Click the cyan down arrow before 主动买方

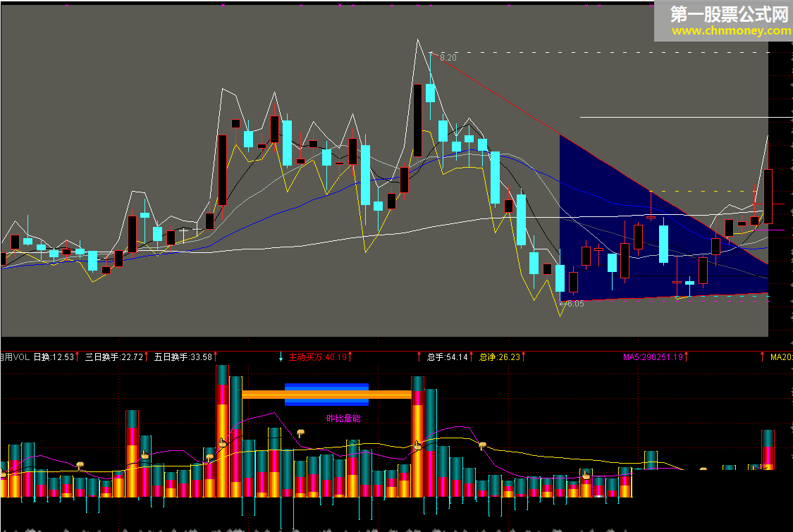[x=281, y=357]
